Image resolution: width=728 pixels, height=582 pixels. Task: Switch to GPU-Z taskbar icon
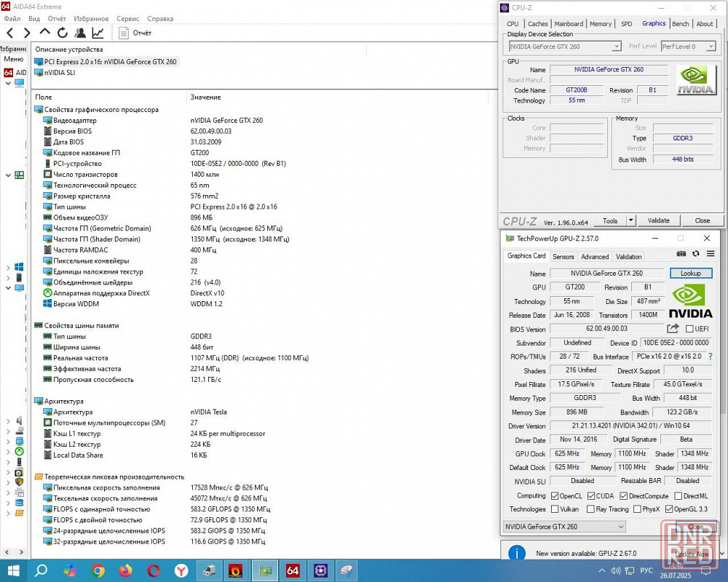[265, 570]
